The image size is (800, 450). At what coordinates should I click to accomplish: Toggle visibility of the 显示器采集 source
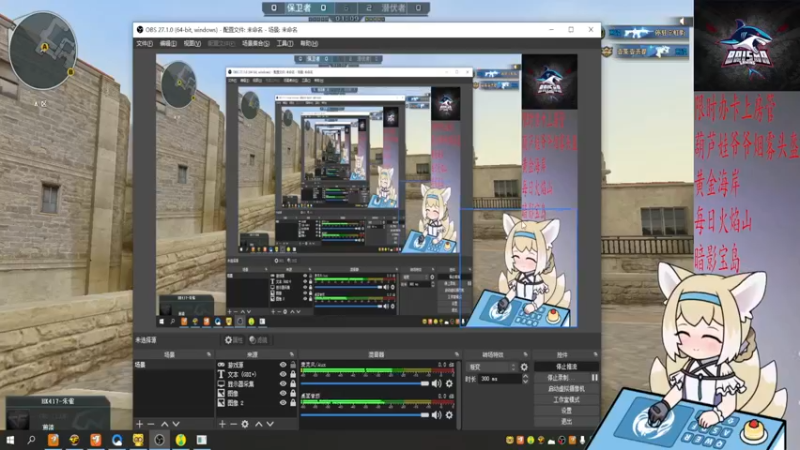point(283,384)
